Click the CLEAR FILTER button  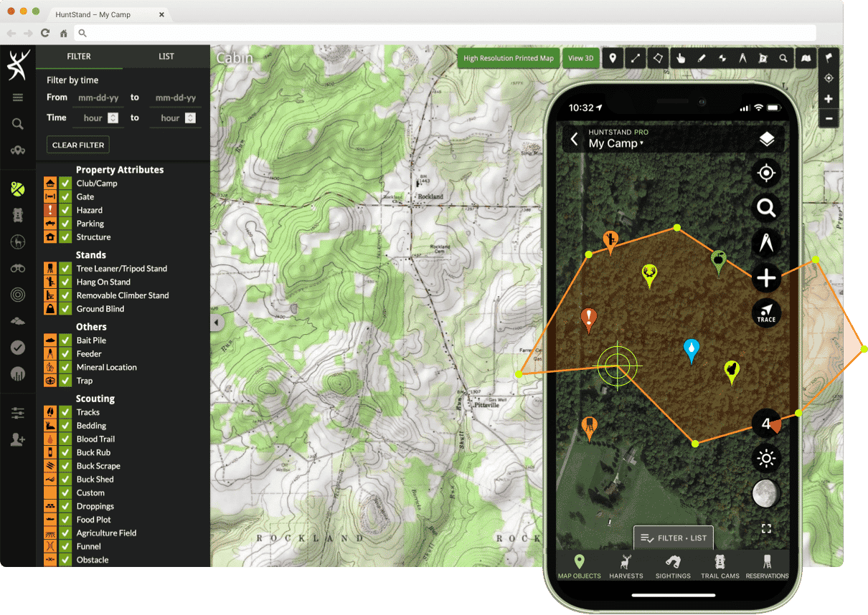[x=77, y=144]
